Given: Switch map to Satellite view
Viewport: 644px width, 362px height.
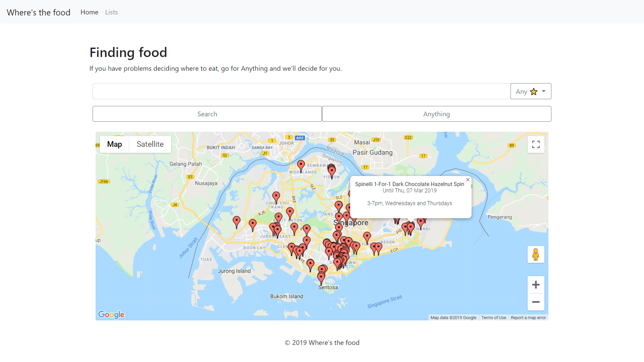Looking at the screenshot, I should tap(150, 144).
